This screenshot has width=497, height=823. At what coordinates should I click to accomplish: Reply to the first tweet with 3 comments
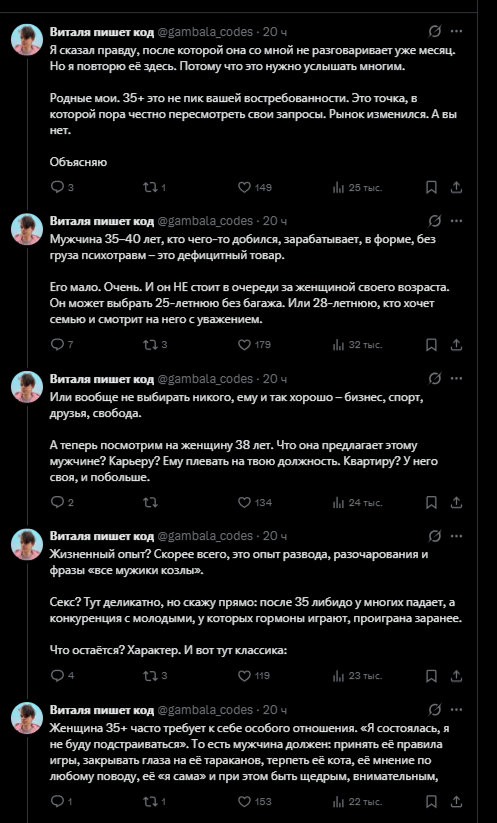(62, 187)
